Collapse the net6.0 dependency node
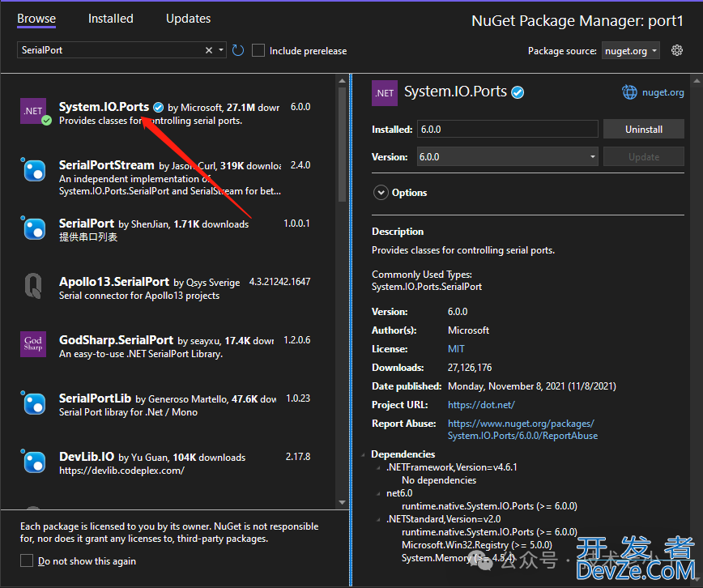 (378, 493)
